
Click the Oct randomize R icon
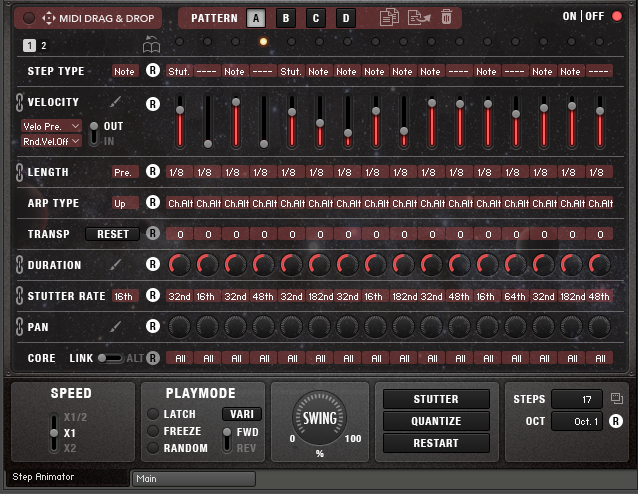pyautogui.click(x=616, y=421)
